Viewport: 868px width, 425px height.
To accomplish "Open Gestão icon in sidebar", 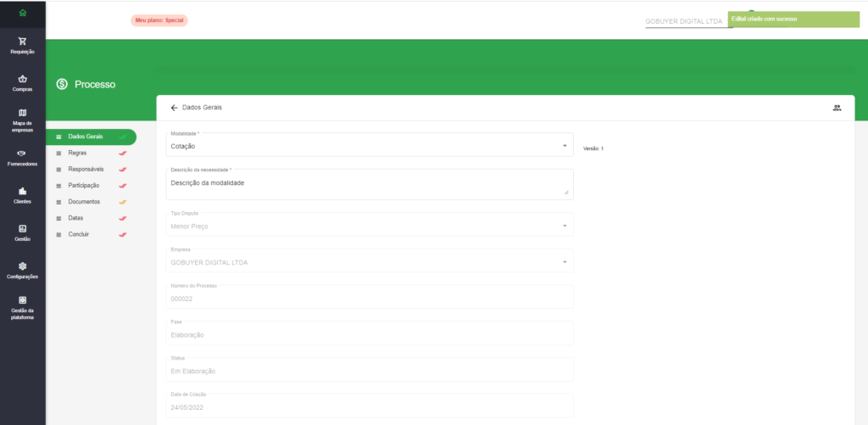I will point(23,228).
